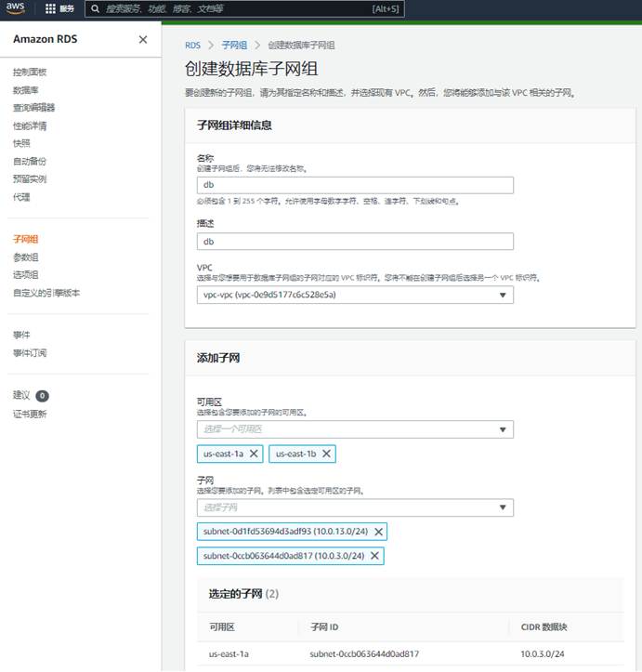Remove subnet-0d1fd53694d3adf93 selection

coord(379,532)
